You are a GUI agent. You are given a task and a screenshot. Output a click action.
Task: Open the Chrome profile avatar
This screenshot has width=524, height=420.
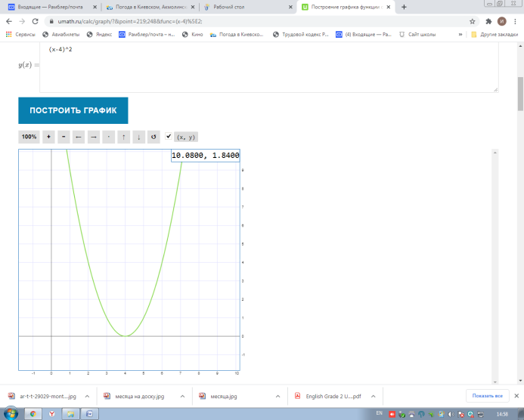point(501,21)
